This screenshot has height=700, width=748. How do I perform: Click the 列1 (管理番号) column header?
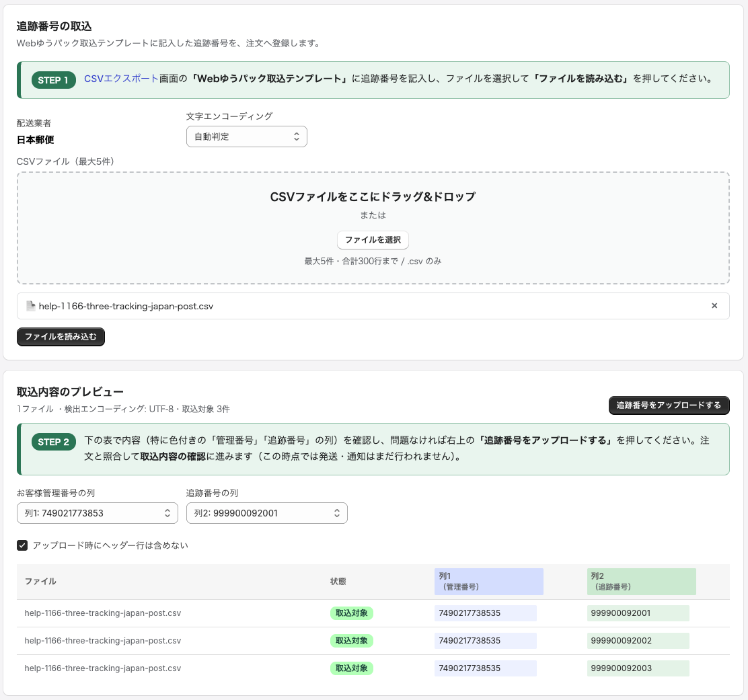point(488,581)
